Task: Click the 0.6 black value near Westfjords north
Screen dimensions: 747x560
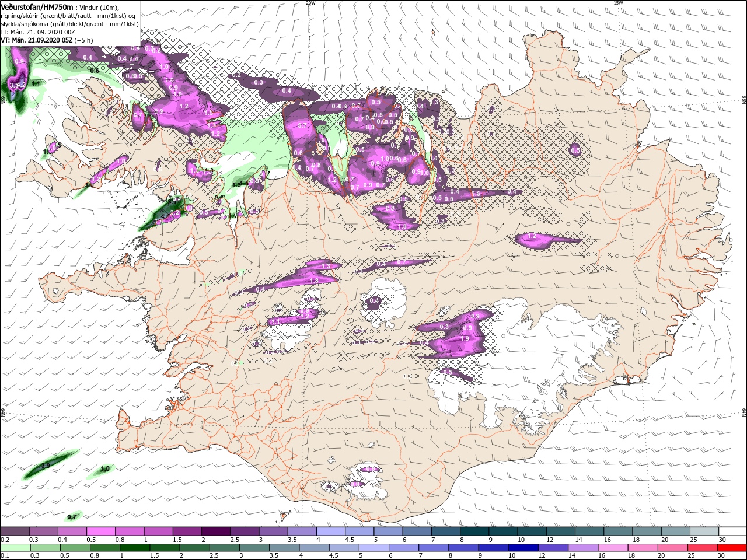Action: pyautogui.click(x=95, y=71)
